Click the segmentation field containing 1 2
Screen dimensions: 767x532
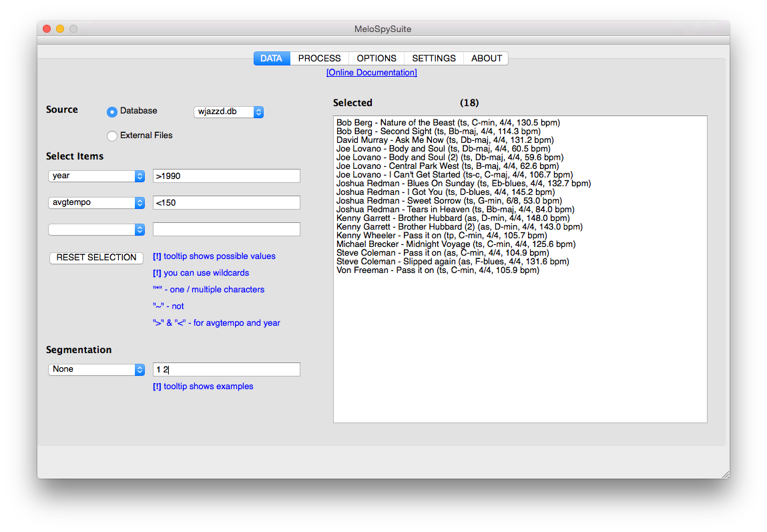tap(226, 369)
